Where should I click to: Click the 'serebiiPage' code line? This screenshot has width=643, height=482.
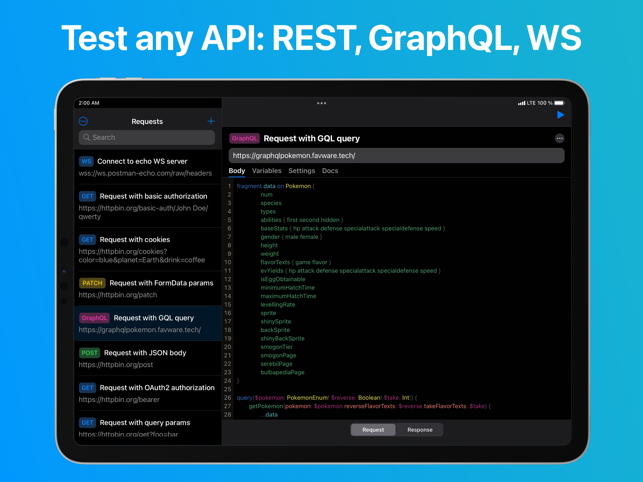[276, 364]
